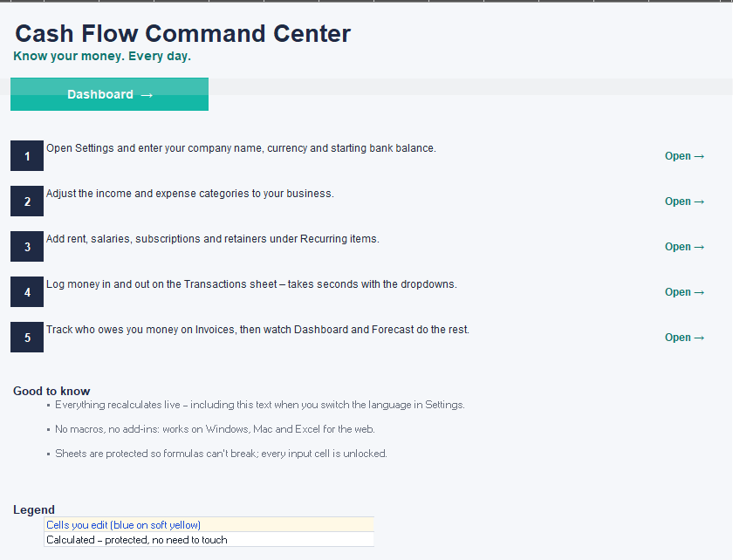
Task: Select the 'Good to know' heading
Action: pos(51,392)
